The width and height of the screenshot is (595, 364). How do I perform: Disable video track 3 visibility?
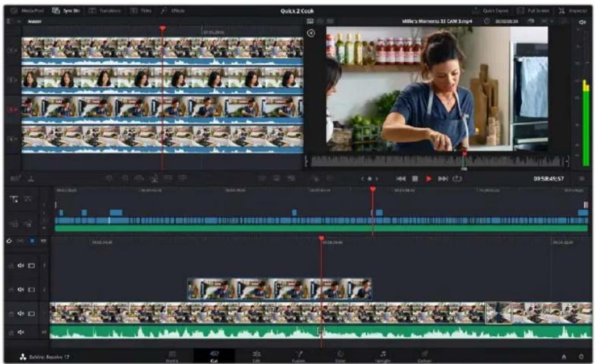click(31, 266)
